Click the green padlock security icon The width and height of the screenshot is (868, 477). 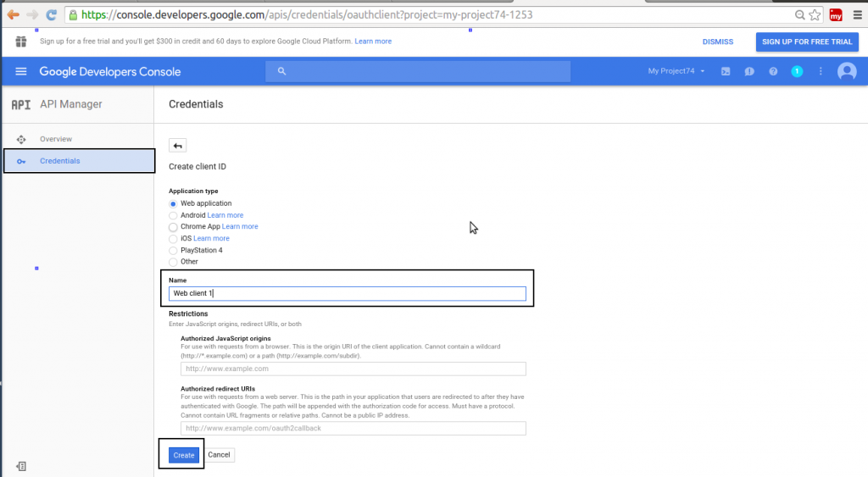[73, 15]
